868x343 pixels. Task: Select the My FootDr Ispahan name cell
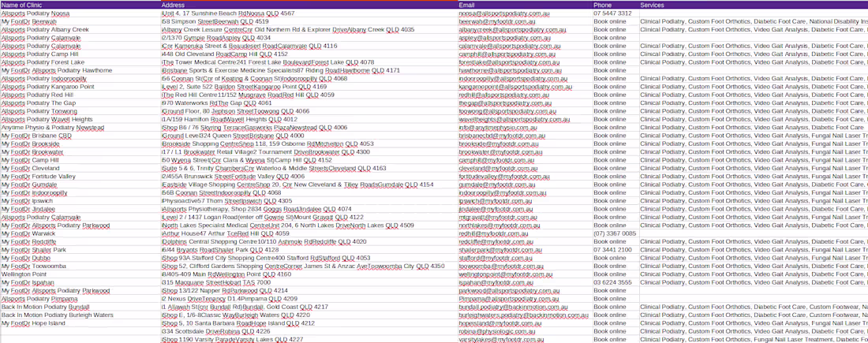click(x=80, y=282)
